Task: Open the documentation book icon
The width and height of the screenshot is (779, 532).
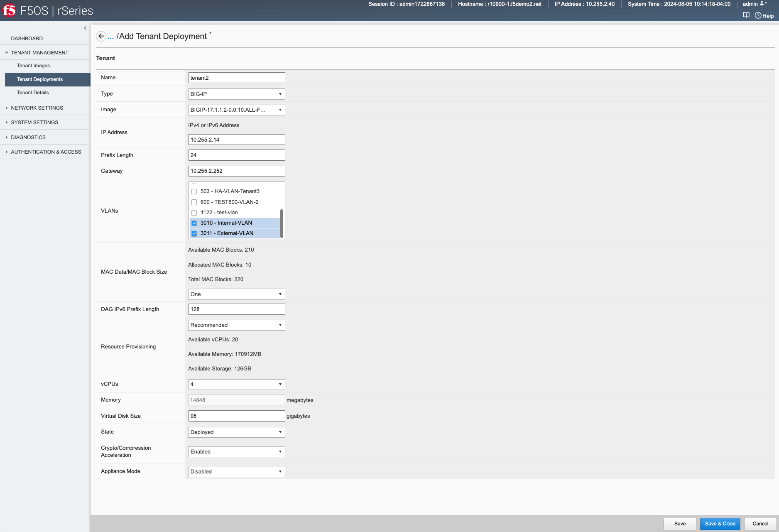Action: point(746,15)
